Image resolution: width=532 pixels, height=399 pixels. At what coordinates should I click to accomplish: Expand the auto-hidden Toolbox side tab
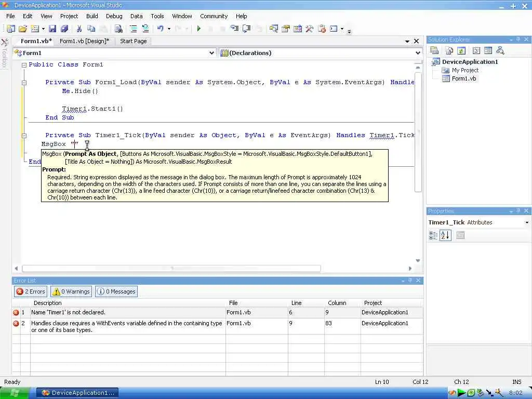(4, 54)
